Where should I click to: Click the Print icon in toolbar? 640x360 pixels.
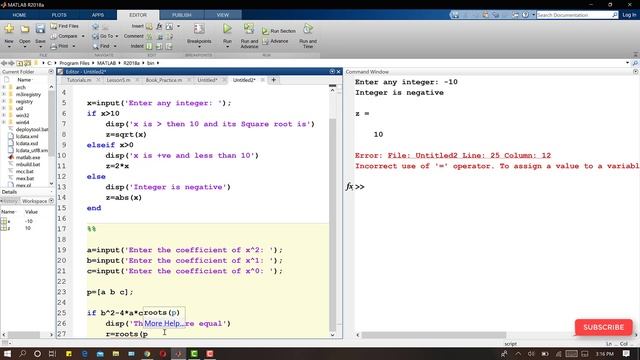click(x=54, y=47)
